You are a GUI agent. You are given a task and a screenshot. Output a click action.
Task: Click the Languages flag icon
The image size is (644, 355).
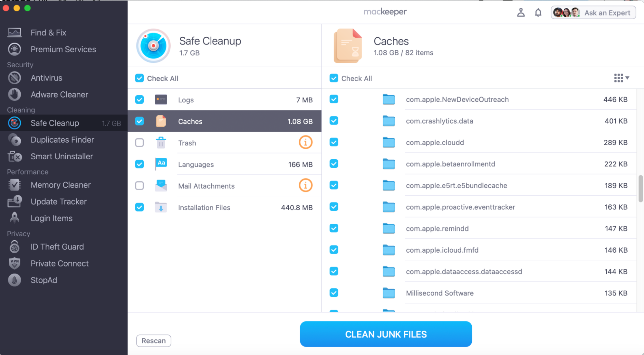[x=161, y=164]
